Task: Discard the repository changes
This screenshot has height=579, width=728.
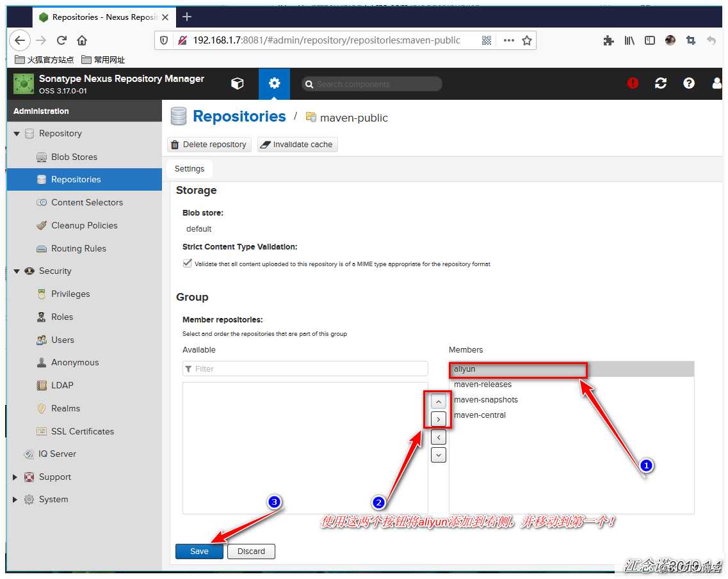Action: pos(251,551)
